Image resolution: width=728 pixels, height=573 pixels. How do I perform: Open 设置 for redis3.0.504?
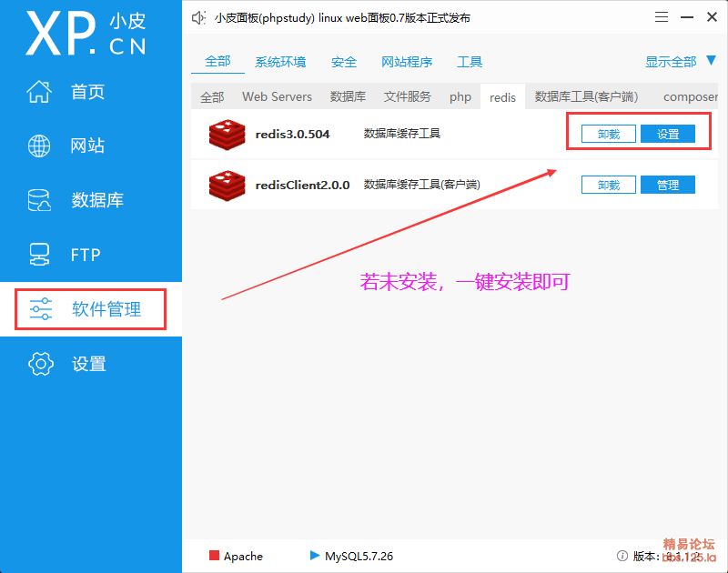tap(668, 134)
